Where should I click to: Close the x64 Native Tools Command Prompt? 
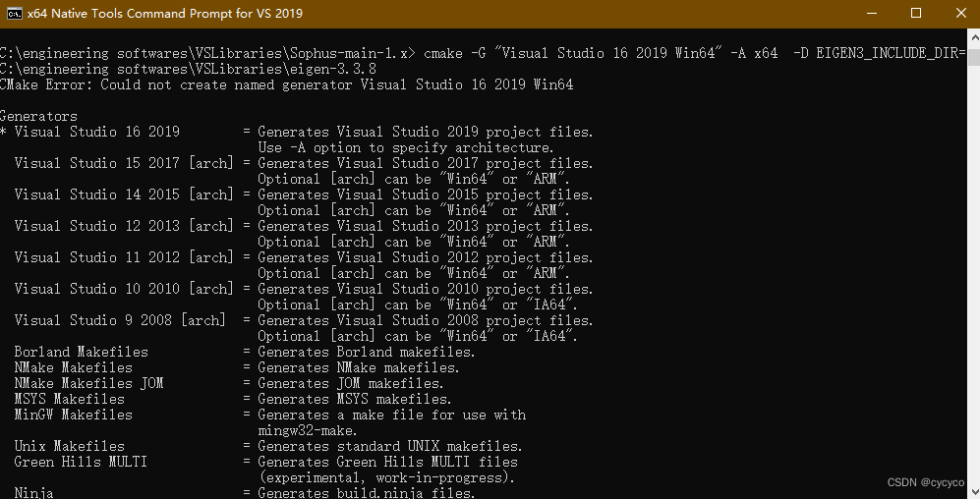click(960, 13)
